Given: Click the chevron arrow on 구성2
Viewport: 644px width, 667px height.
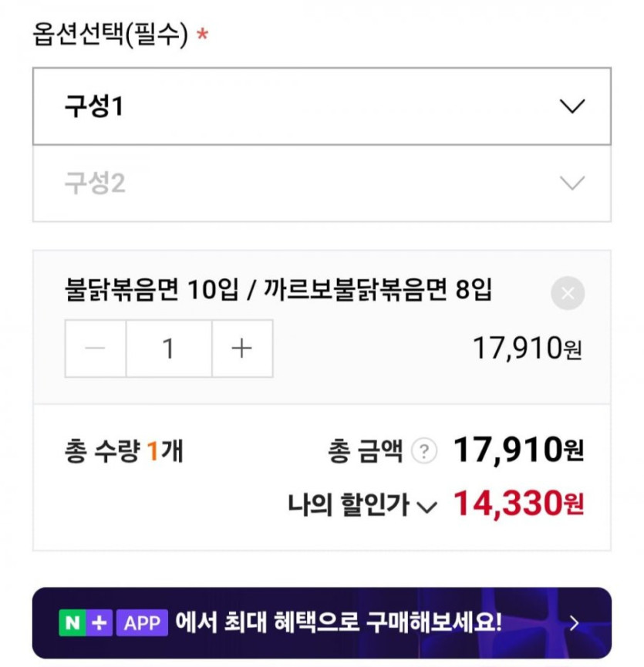Looking at the screenshot, I should tap(572, 184).
